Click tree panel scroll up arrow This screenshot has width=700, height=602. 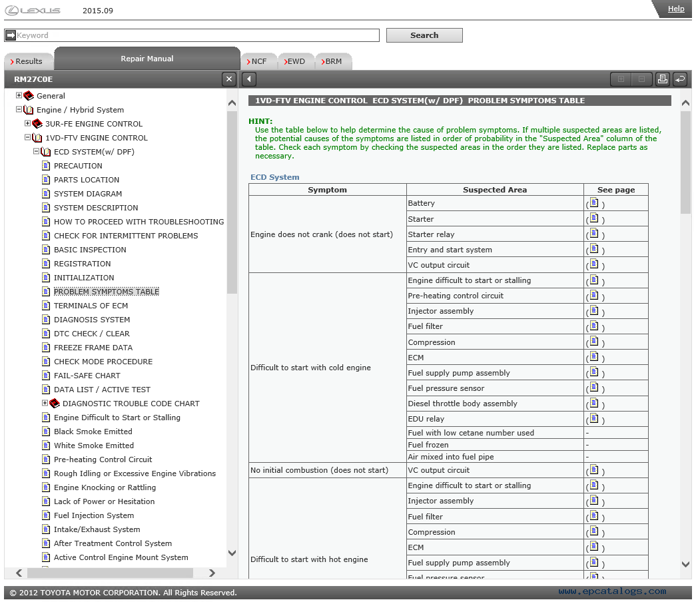point(232,103)
